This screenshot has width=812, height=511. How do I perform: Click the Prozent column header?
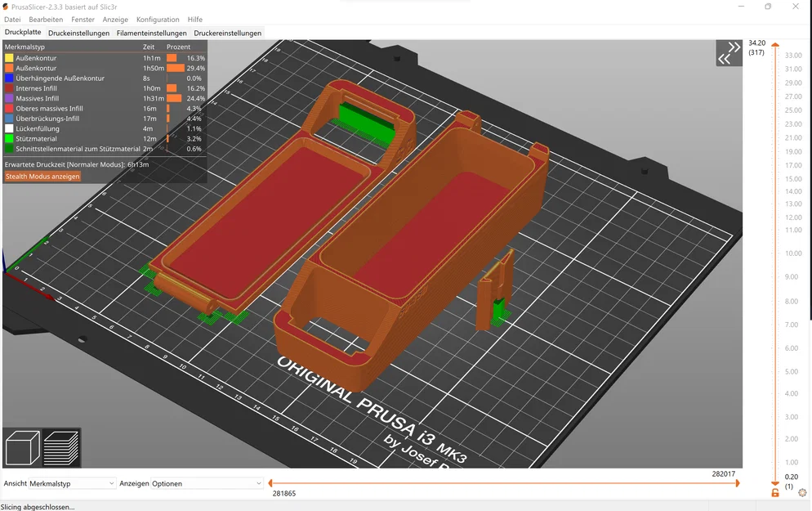coord(179,47)
